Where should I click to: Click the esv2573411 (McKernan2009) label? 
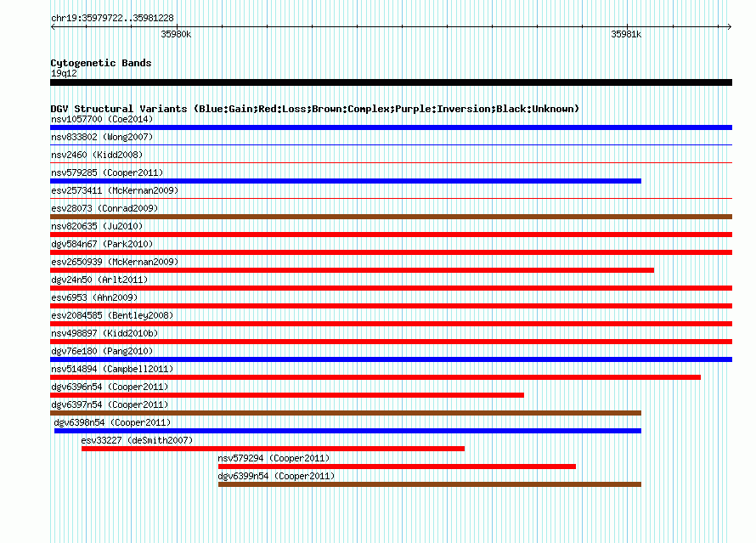[x=115, y=190]
